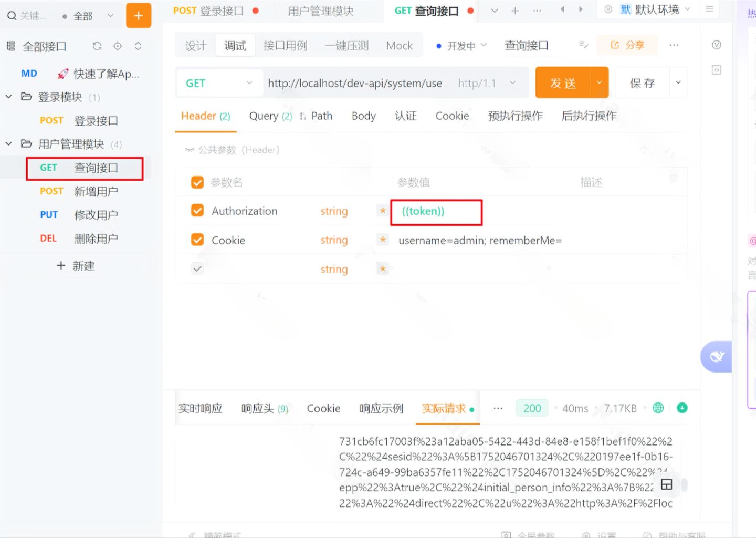The width and height of the screenshot is (756, 538).
Task: Open 快速了解Ap... markdown doc
Action: (x=80, y=74)
